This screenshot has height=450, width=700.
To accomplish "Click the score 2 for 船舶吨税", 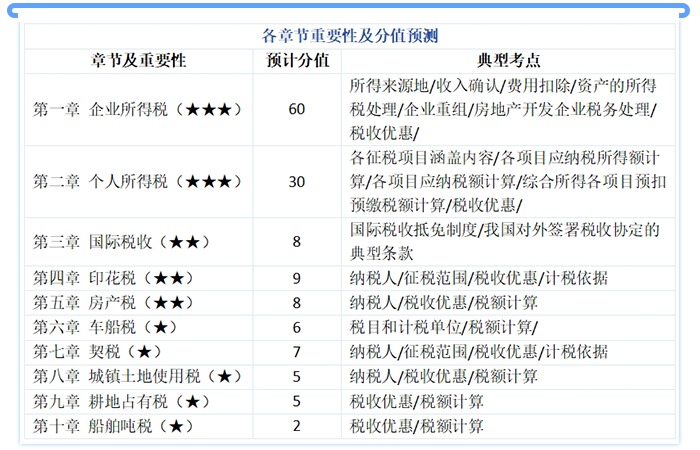I will pos(297,427).
